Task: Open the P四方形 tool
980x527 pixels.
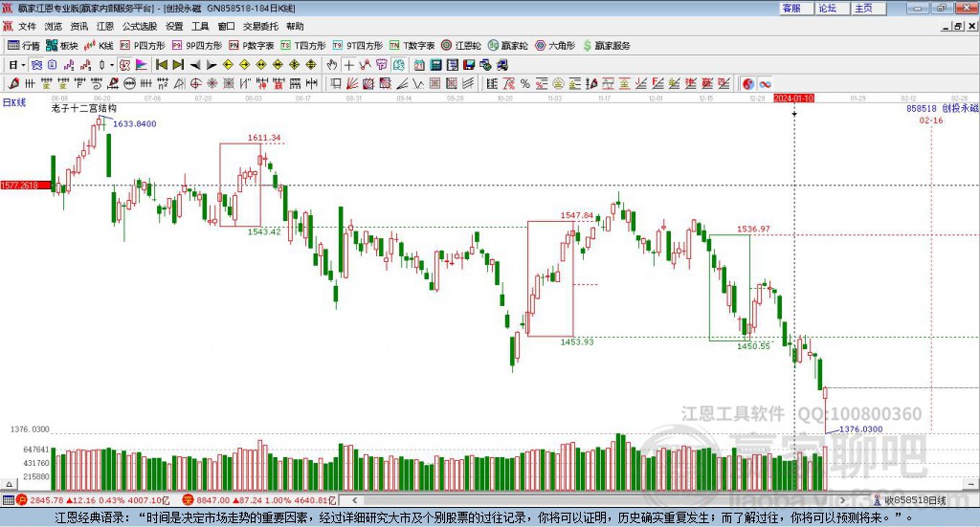Action: pos(143,46)
